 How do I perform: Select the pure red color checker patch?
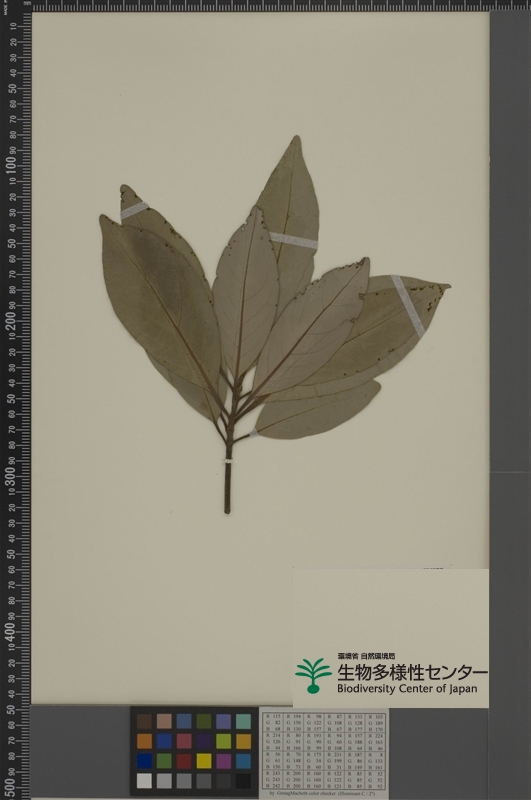coord(184,761)
